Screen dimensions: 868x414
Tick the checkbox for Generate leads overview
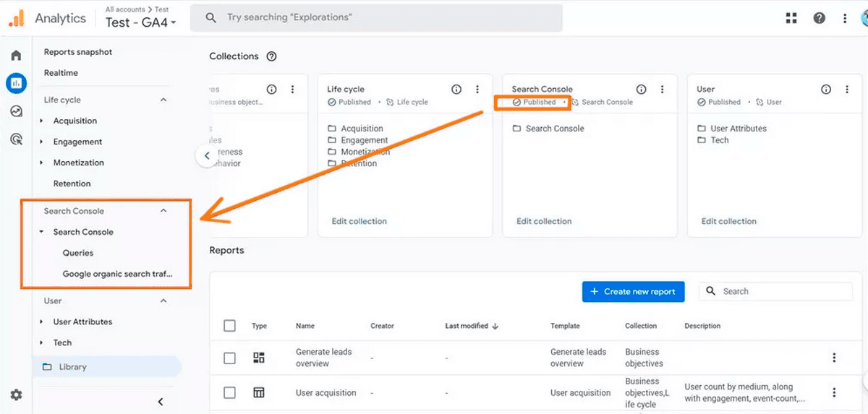229,358
